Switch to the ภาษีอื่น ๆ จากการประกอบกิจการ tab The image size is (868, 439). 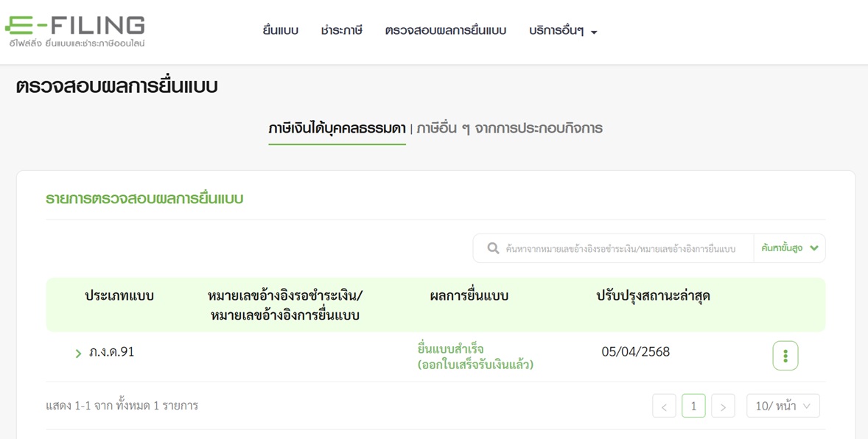coord(509,129)
